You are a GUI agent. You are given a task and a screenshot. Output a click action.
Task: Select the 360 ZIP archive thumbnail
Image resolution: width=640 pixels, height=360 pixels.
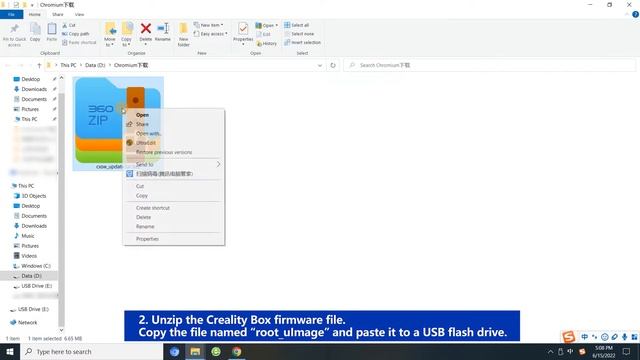(x=118, y=123)
